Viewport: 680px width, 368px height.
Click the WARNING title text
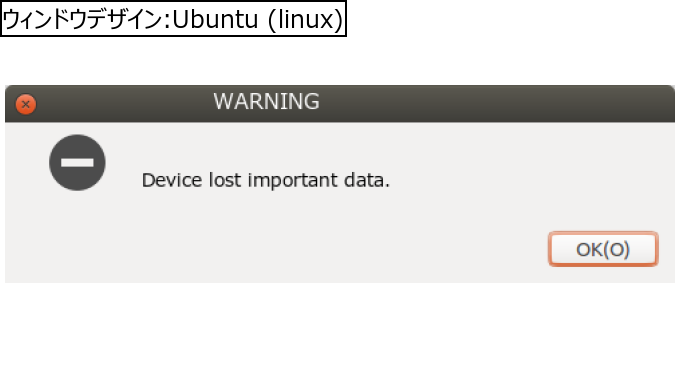pyautogui.click(x=266, y=101)
